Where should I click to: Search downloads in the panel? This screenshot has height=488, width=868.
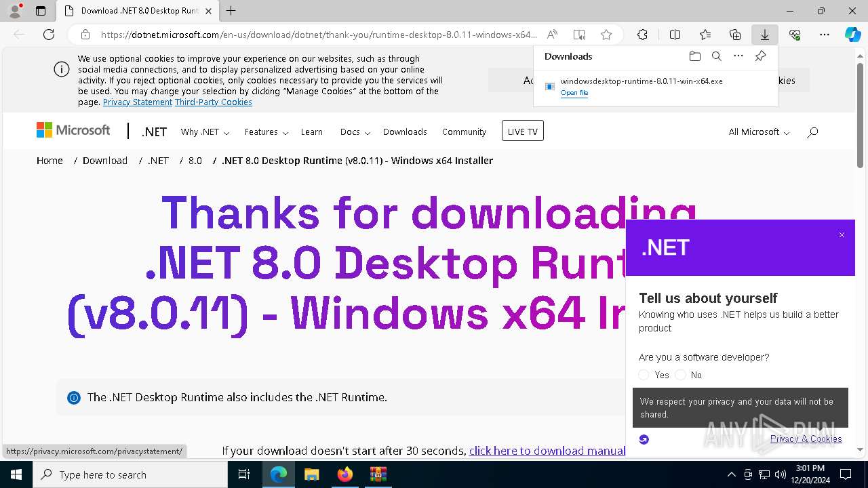716,56
